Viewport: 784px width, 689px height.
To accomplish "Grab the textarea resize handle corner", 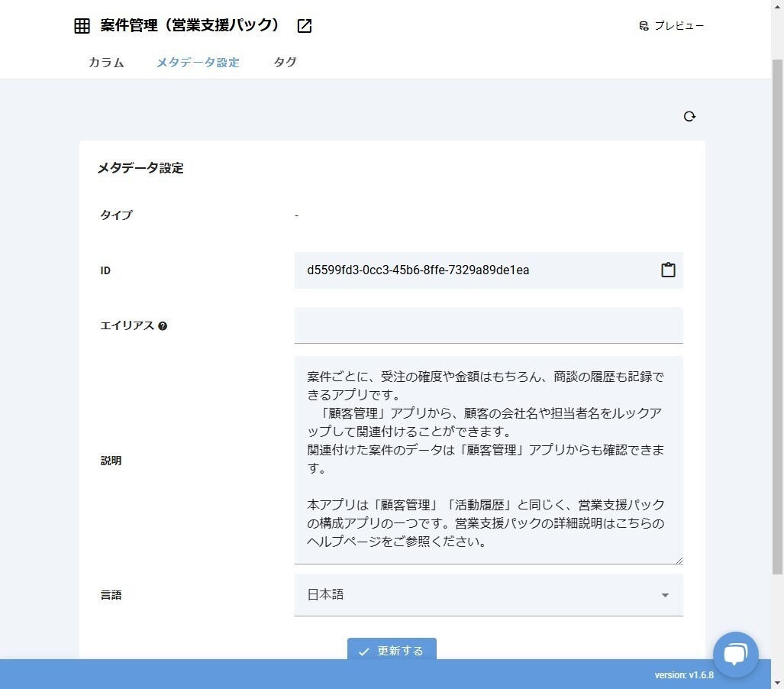I will pyautogui.click(x=678, y=560).
